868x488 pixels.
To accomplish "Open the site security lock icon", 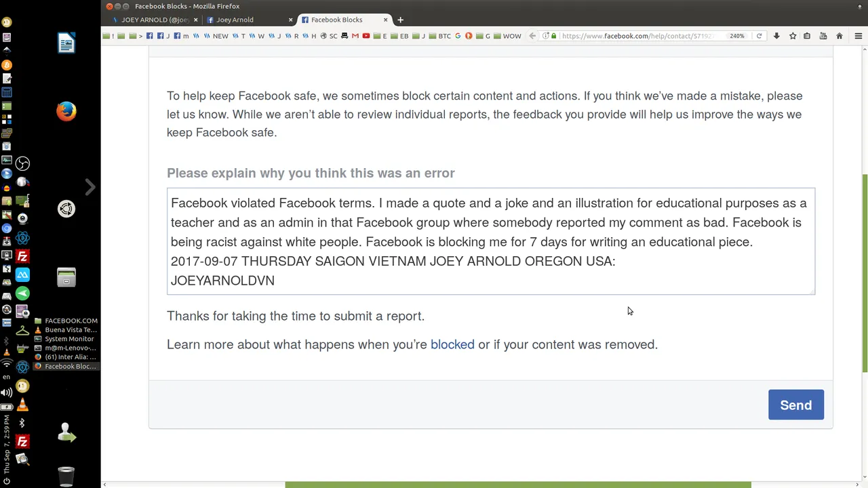I will tap(554, 36).
